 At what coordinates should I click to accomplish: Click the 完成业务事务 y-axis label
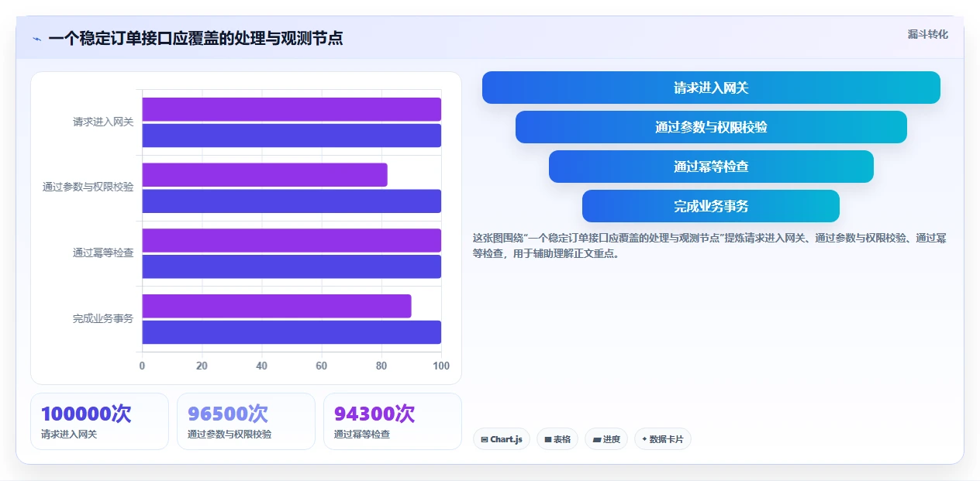pyautogui.click(x=103, y=318)
